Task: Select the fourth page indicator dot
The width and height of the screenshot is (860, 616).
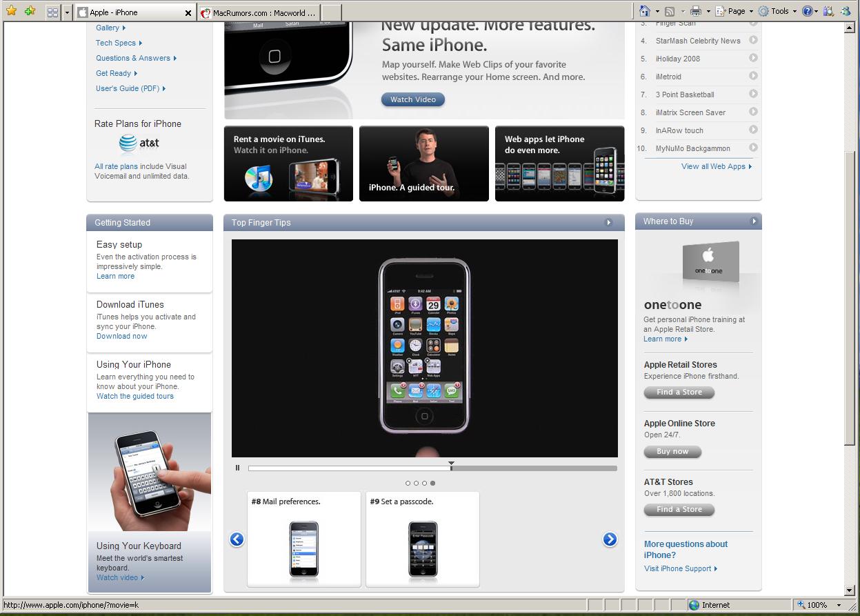Action: coord(432,484)
